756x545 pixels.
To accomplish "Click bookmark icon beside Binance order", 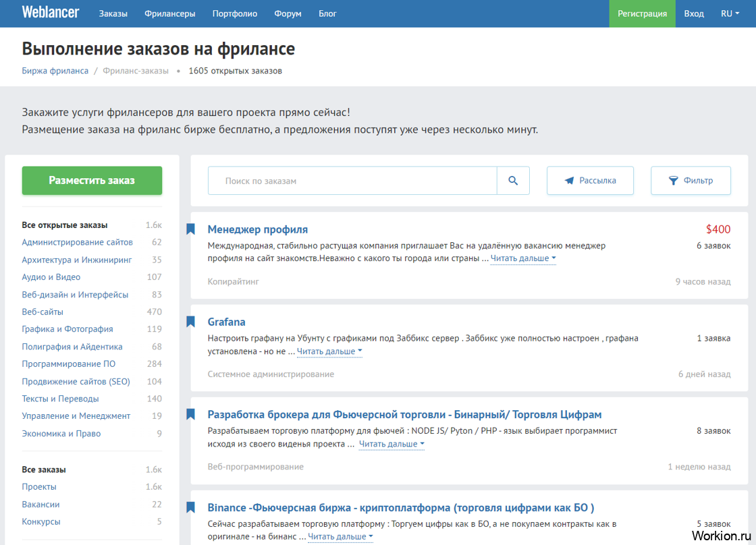I will (191, 507).
